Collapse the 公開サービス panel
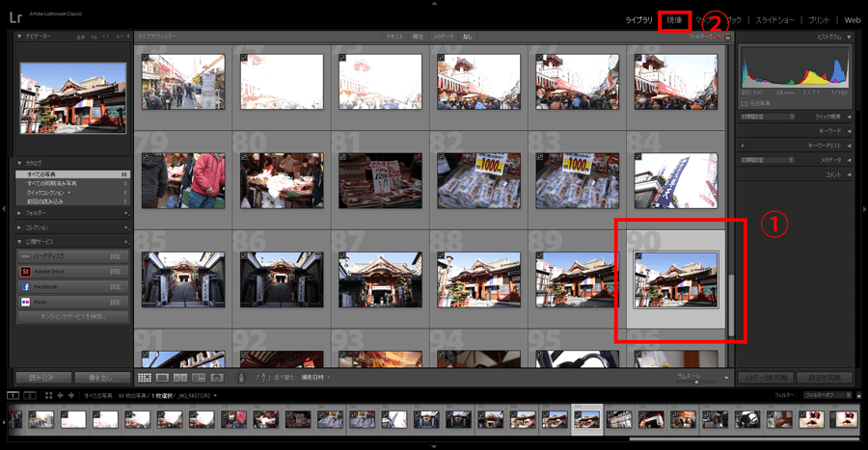 [19, 242]
